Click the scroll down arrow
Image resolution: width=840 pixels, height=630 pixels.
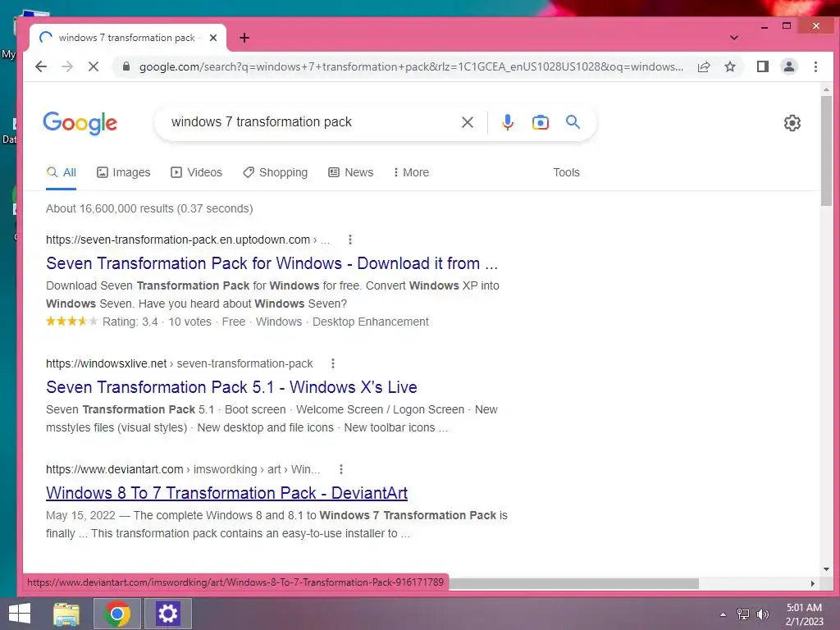coord(826,569)
